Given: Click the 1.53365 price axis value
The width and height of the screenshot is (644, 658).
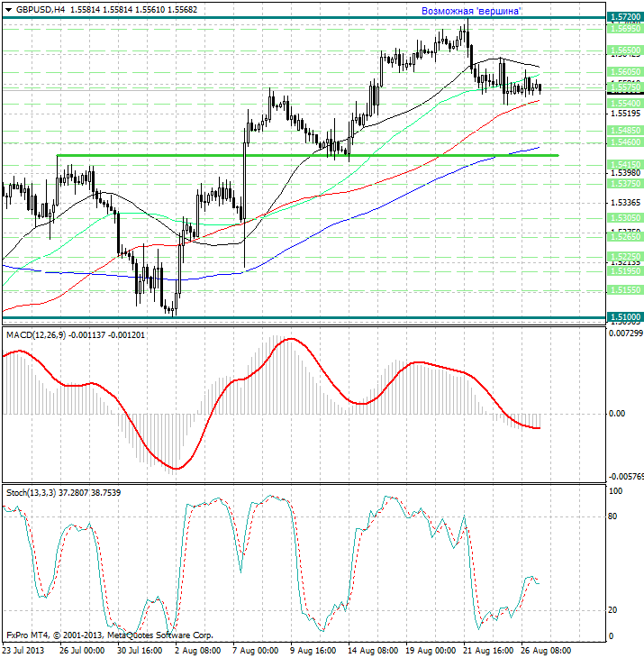Looking at the screenshot, I should (625, 203).
